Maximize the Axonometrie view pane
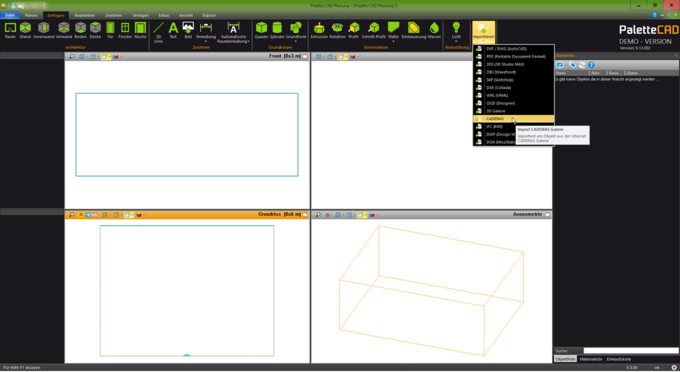This screenshot has width=680, height=372. point(547,215)
